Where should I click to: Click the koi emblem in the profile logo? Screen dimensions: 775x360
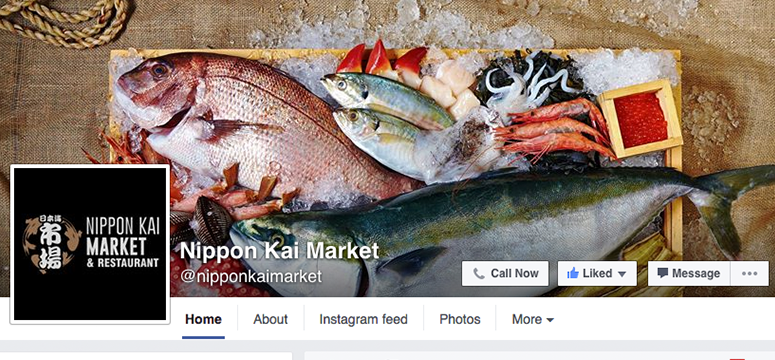tap(53, 245)
